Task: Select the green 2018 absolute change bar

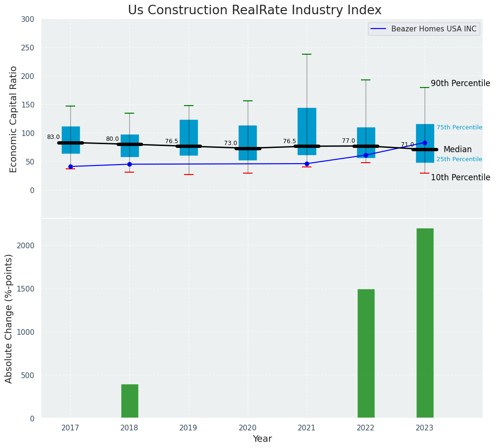Action: [129, 401]
